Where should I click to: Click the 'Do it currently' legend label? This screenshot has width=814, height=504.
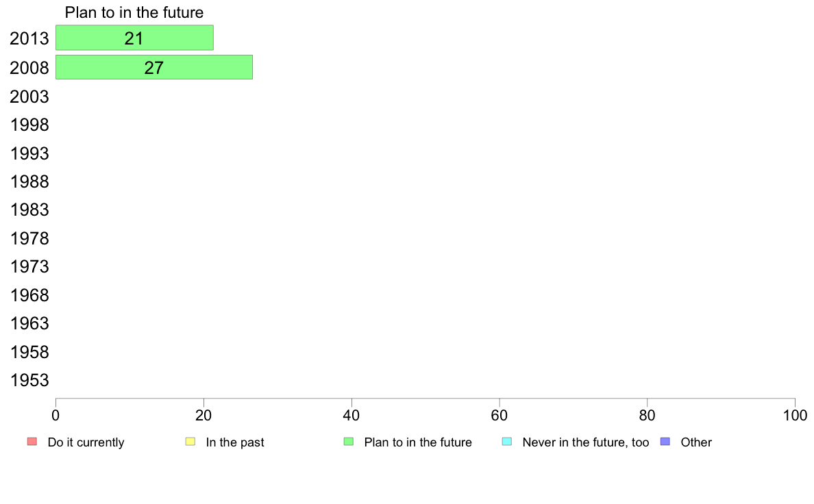tap(86, 442)
